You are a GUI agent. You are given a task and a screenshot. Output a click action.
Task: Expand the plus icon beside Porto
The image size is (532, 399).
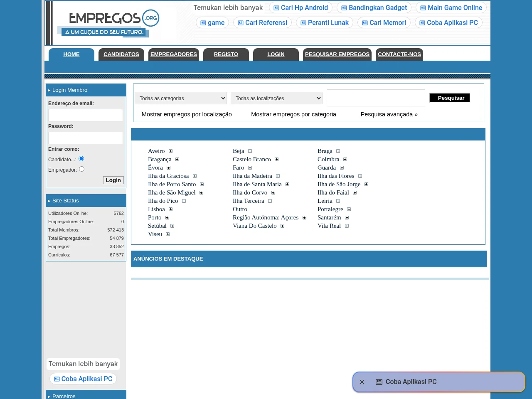[x=167, y=218]
